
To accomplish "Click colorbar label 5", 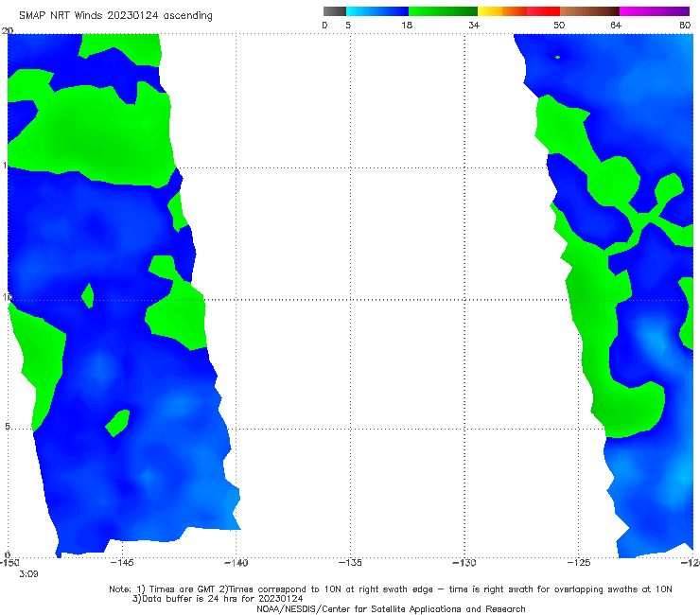I will 348,25.
